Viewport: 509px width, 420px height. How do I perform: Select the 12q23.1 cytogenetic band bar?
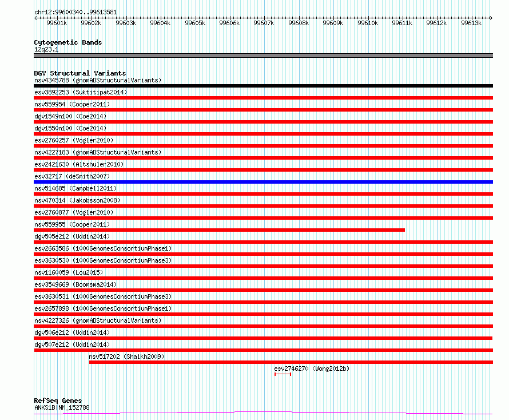(x=263, y=56)
